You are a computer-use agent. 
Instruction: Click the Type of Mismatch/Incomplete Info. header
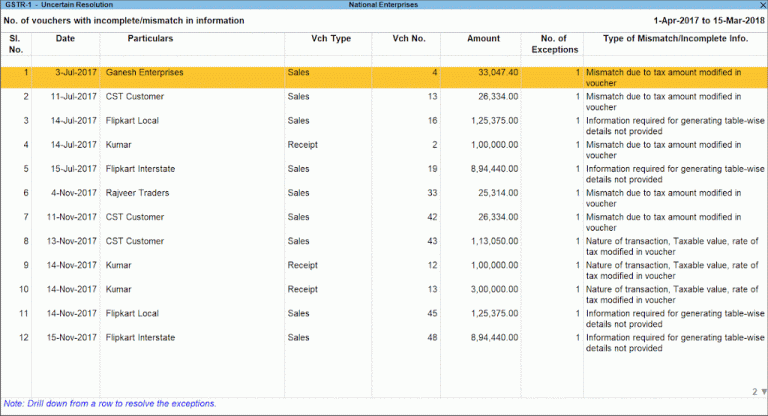(675, 38)
